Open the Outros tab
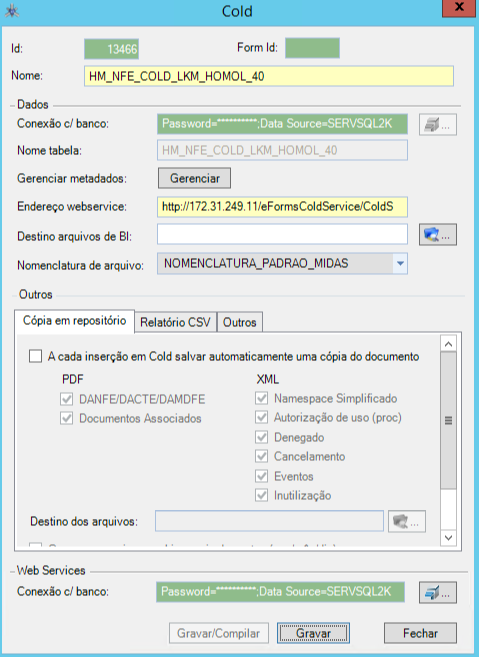Screen dimensions: 479x657 point(240,322)
